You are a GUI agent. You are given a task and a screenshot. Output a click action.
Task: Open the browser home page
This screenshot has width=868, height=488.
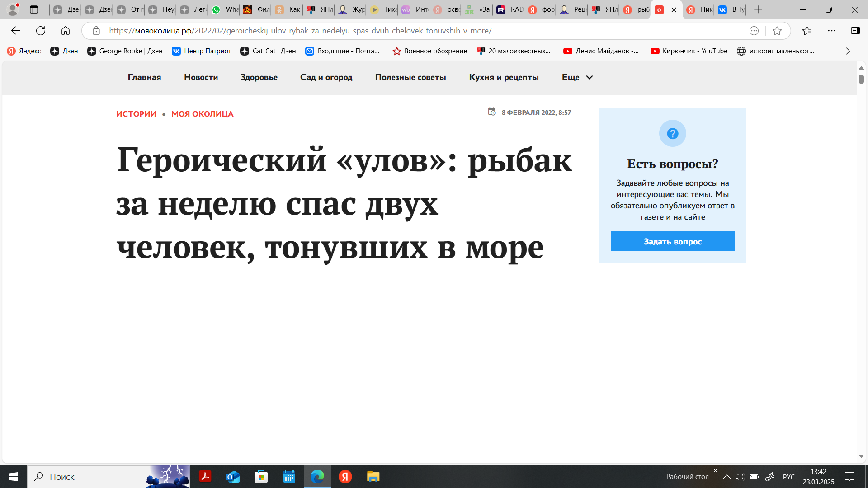coord(66,31)
